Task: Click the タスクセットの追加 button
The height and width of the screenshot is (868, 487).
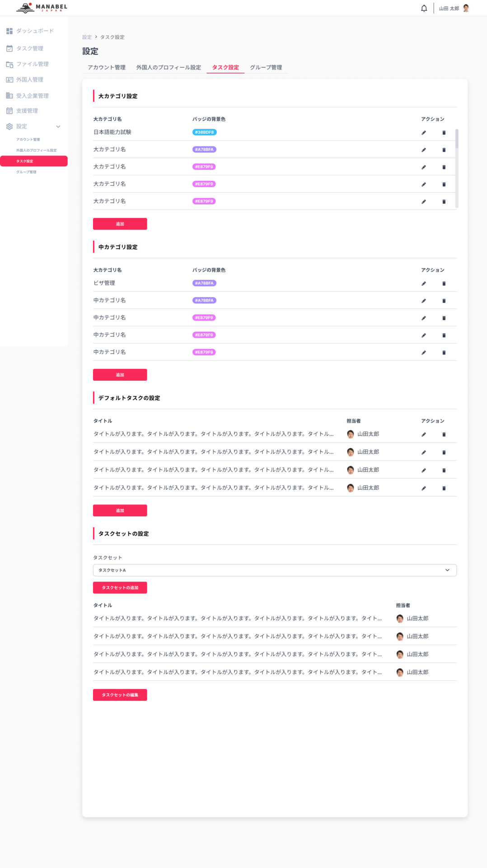Action: click(120, 588)
